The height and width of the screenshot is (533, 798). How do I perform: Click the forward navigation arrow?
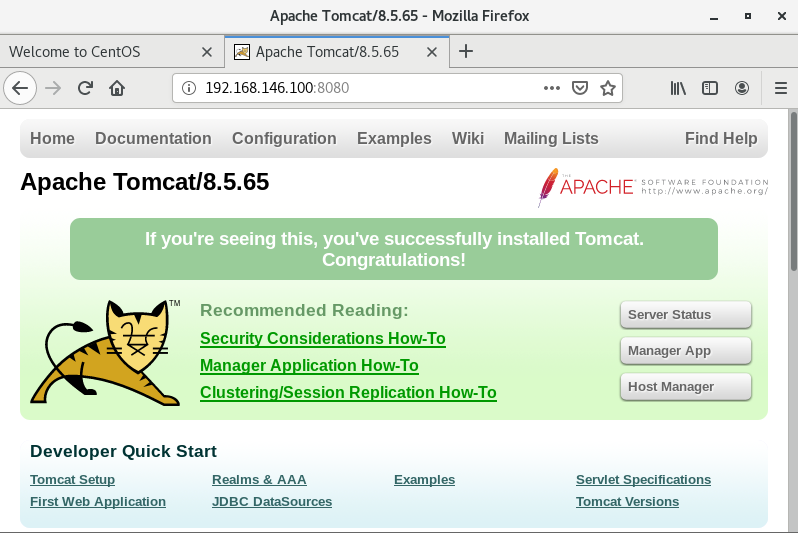click(x=53, y=88)
